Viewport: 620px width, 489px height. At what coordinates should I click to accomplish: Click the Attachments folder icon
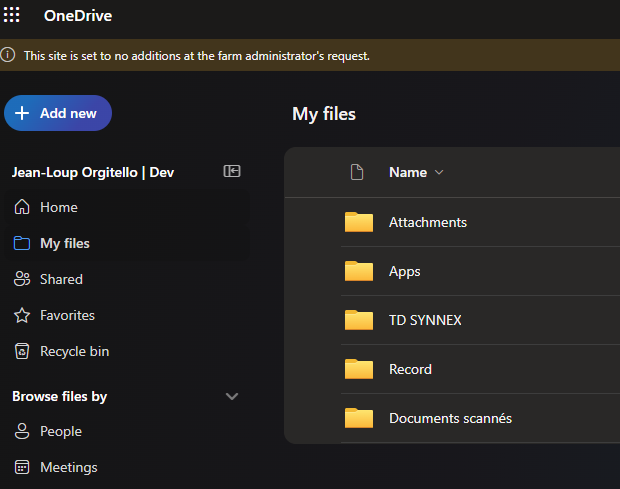click(359, 222)
